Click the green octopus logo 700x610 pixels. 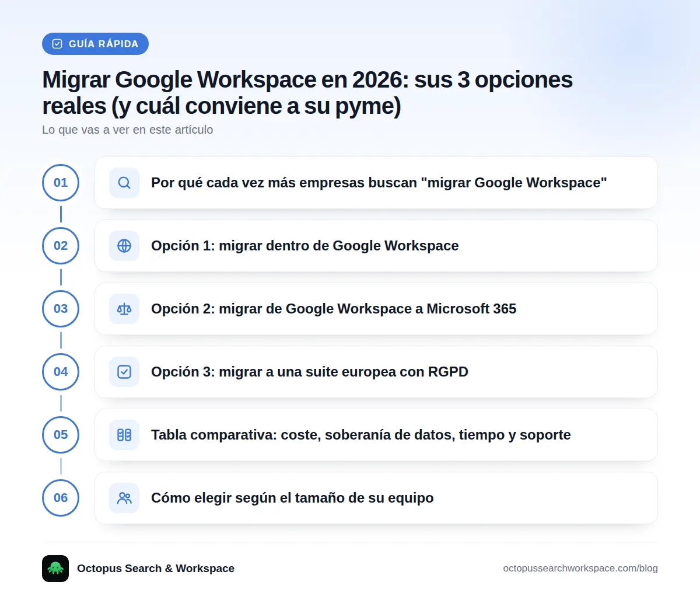(55, 569)
